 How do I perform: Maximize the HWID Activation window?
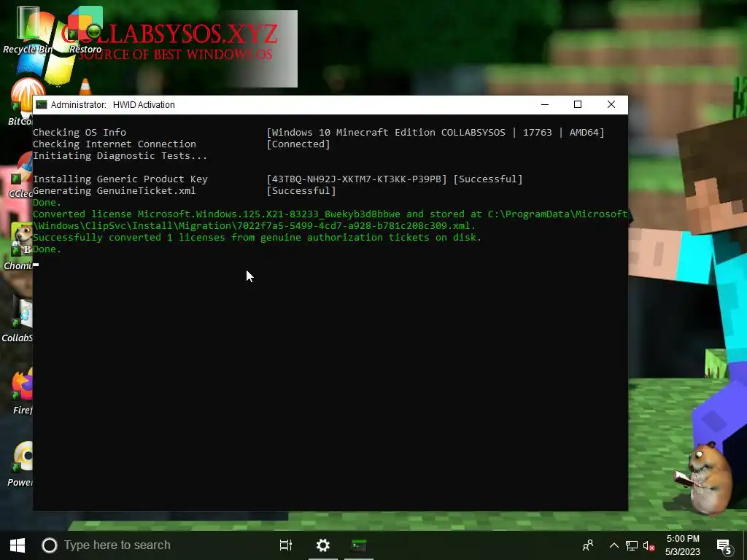pos(578,105)
